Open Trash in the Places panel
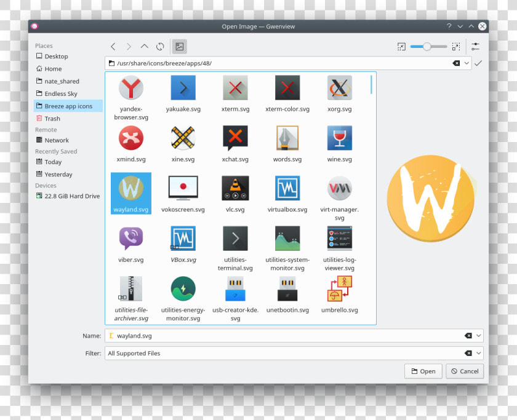Image resolution: width=517 pixels, height=420 pixels. pyautogui.click(x=68, y=119)
